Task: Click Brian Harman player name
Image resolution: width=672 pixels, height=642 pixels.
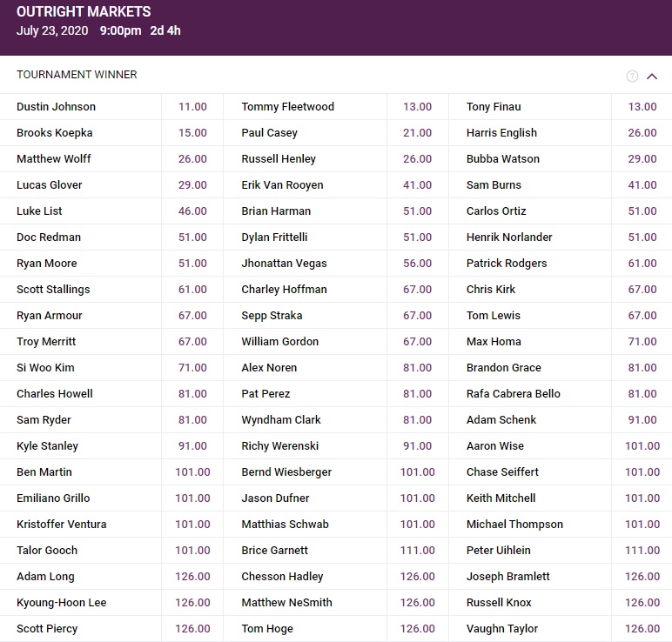Action: pos(276,211)
